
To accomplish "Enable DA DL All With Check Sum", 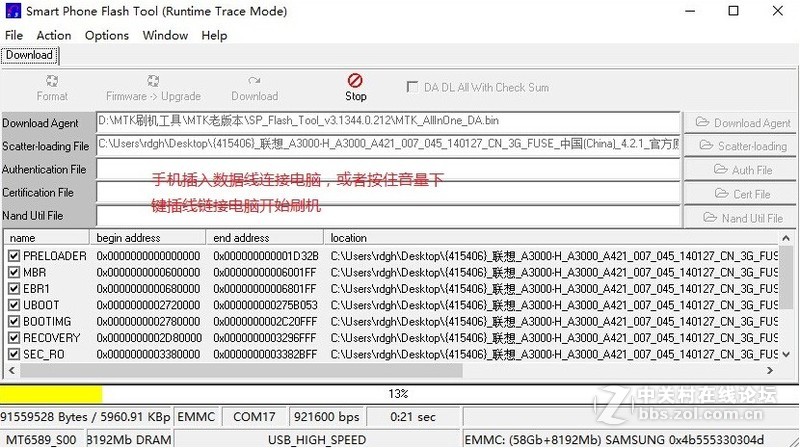I will pyautogui.click(x=412, y=87).
